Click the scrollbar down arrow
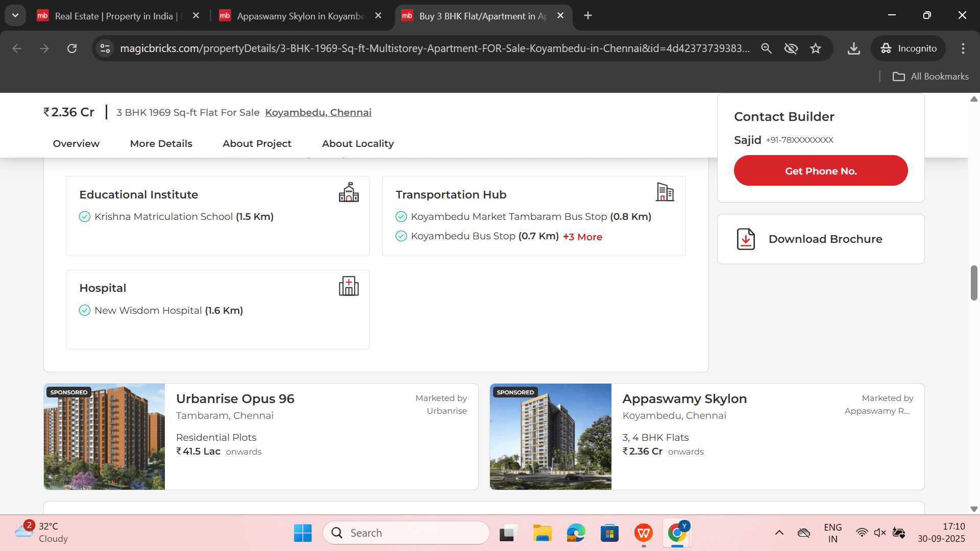This screenshot has width=980, height=551. (x=974, y=509)
